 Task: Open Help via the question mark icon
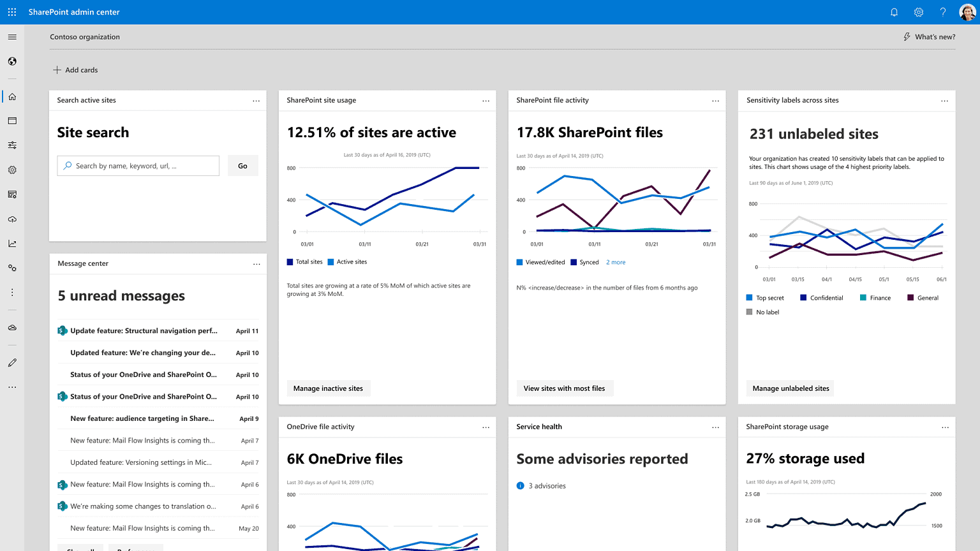[942, 11]
